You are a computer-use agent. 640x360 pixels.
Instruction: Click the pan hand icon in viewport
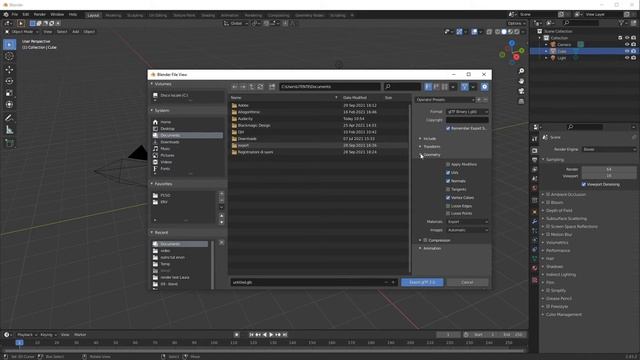click(x=521, y=81)
